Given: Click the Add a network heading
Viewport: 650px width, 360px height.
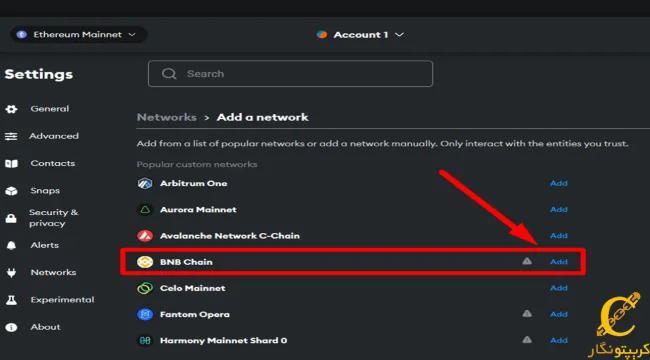Looking at the screenshot, I should click(262, 117).
